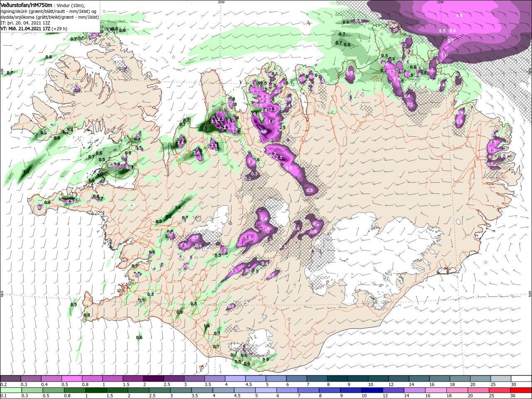Click the 4.6 snow value on the map

tap(263, 131)
